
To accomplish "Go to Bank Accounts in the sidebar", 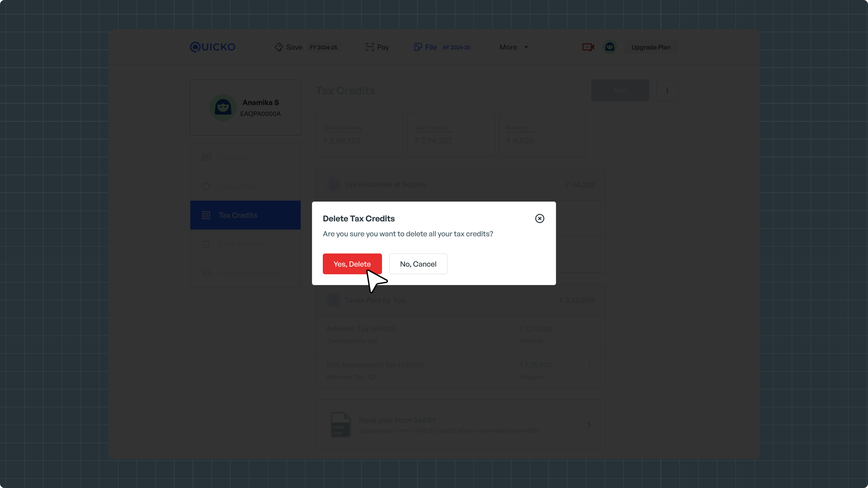I will (245, 244).
